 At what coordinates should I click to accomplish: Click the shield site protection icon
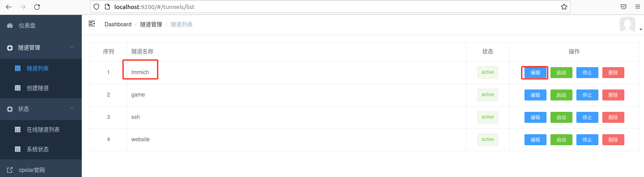click(x=96, y=7)
